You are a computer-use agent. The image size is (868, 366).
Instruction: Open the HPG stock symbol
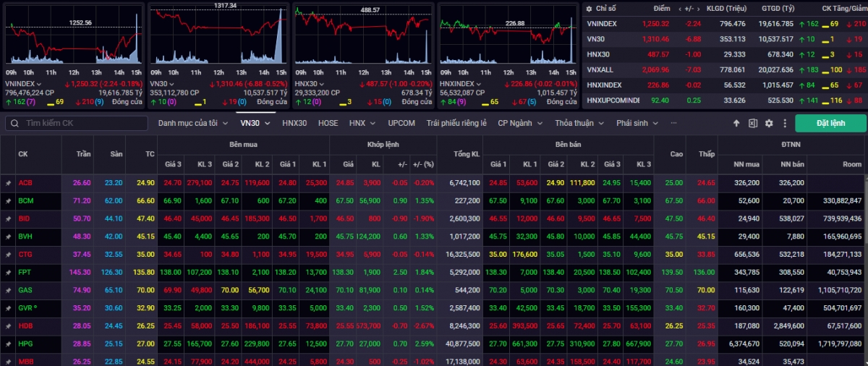[x=25, y=344]
